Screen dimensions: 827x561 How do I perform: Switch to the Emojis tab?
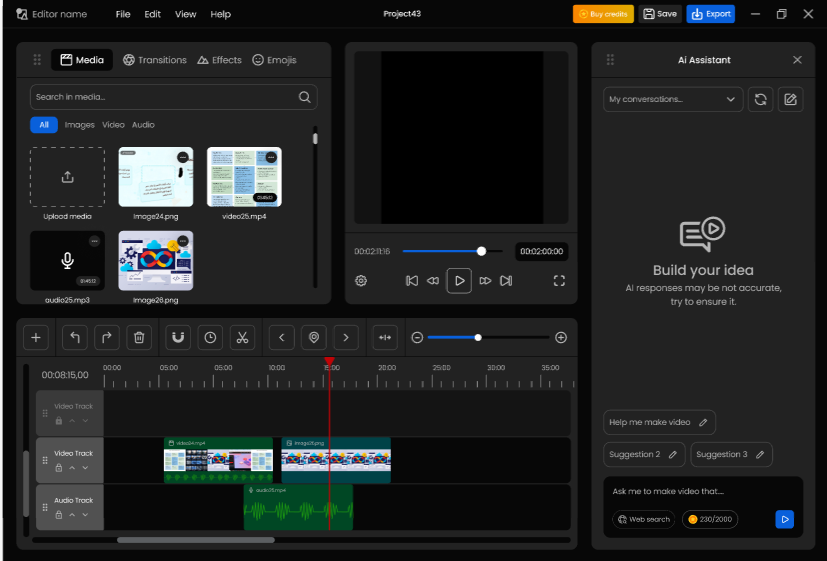point(274,60)
